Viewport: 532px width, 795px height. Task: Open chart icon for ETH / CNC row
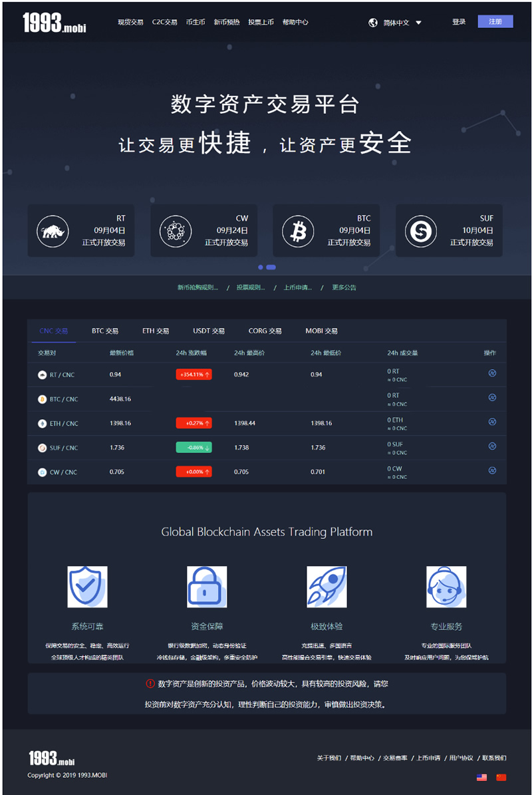492,422
